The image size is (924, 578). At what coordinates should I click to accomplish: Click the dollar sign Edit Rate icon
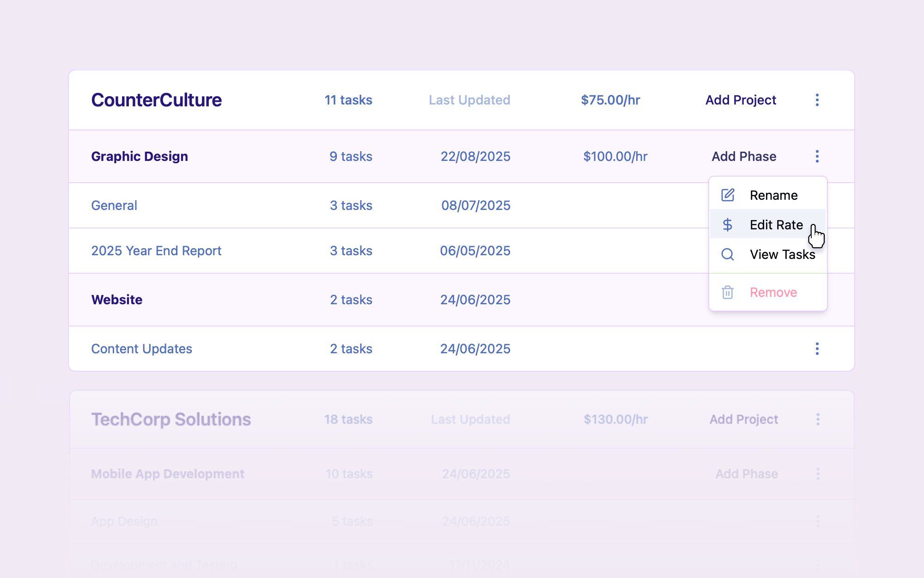728,225
